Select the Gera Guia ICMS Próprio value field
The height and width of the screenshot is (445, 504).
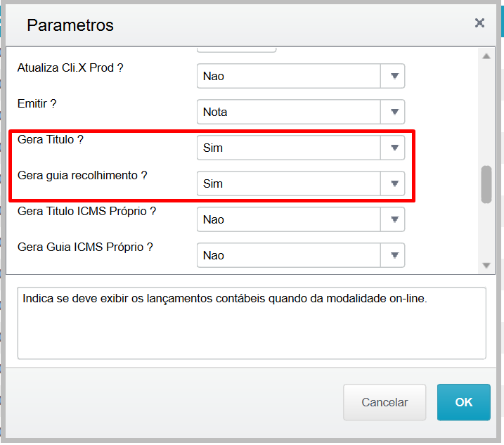point(289,255)
